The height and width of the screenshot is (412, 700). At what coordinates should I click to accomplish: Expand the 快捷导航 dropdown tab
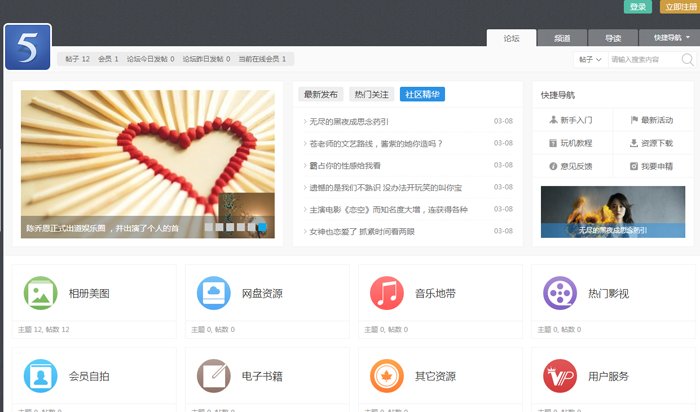[x=671, y=37]
